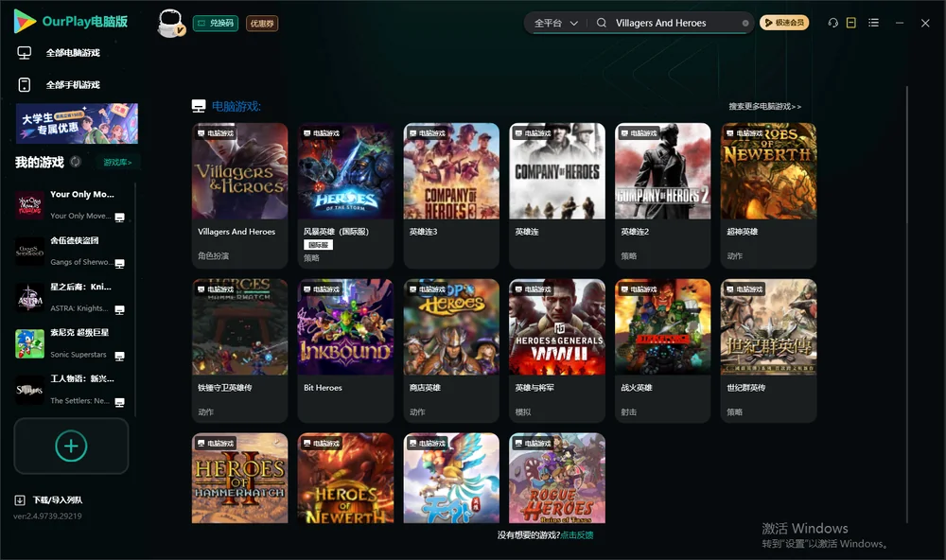Click version text ver:2.4.9739.29219
This screenshot has width=946, height=560.
[47, 516]
